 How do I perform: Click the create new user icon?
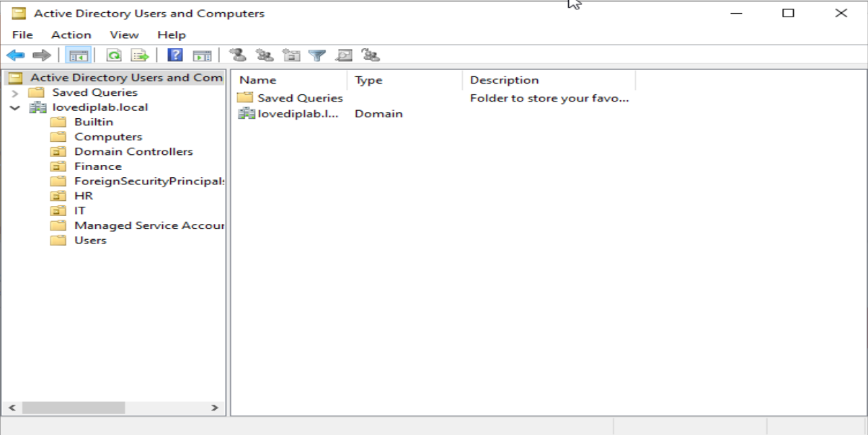pos(238,55)
